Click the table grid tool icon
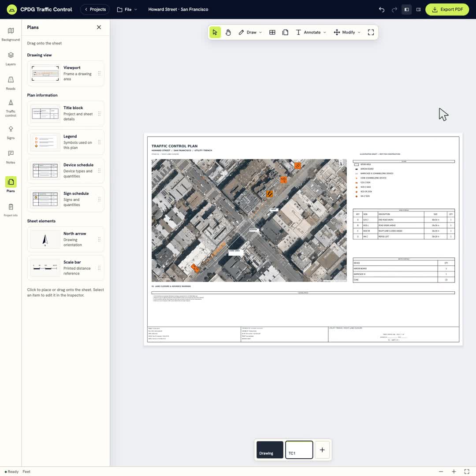 coord(272,33)
